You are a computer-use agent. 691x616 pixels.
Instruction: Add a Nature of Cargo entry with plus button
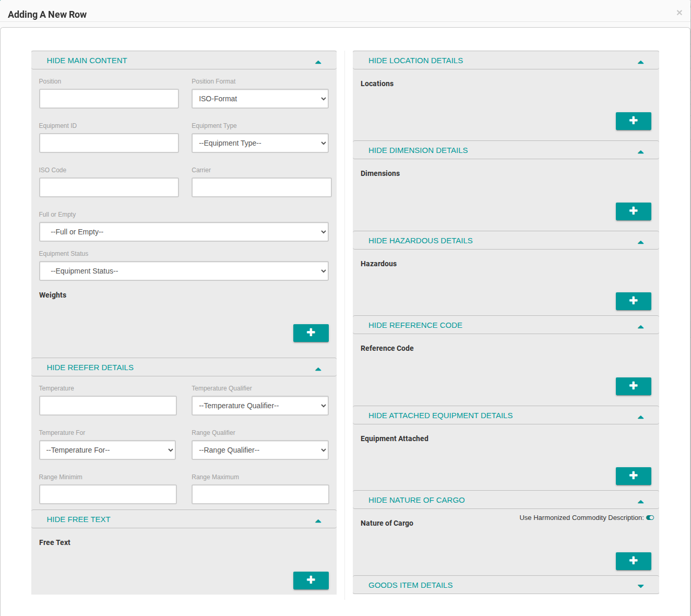[634, 561]
